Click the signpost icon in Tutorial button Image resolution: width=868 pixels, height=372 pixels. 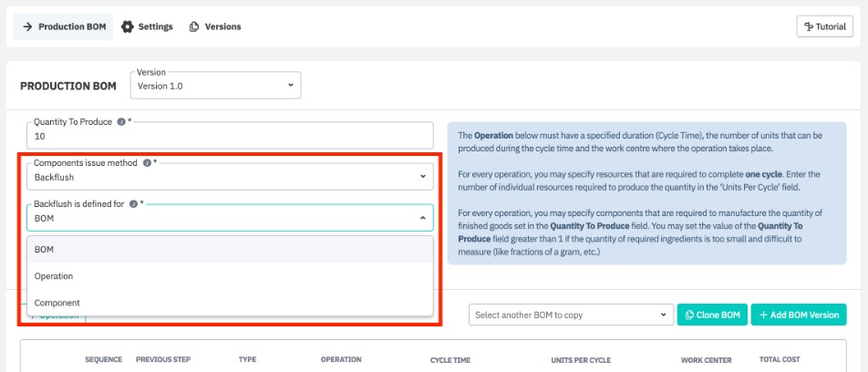[x=809, y=26]
